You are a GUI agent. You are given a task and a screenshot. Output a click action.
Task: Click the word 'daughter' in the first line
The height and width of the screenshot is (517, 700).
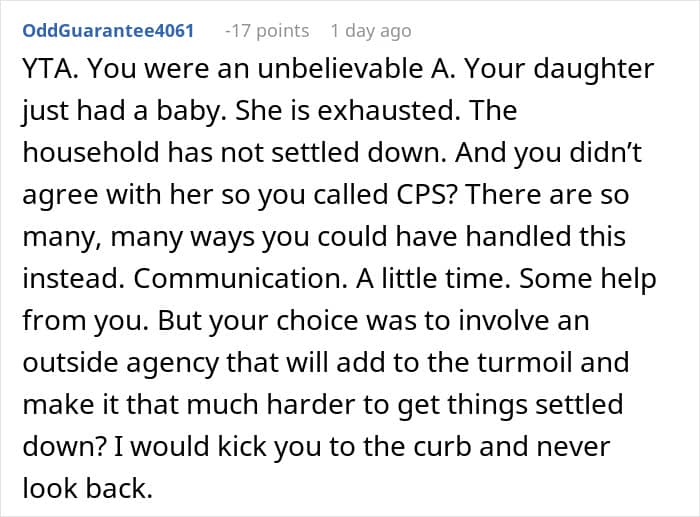point(594,70)
